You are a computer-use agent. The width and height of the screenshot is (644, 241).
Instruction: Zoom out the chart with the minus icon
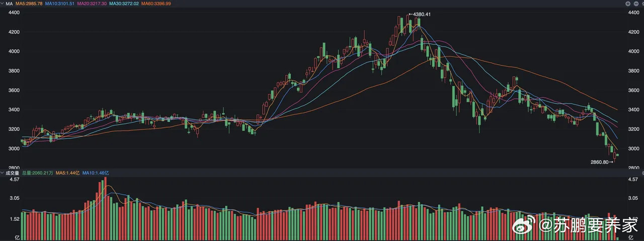(x=635, y=4)
